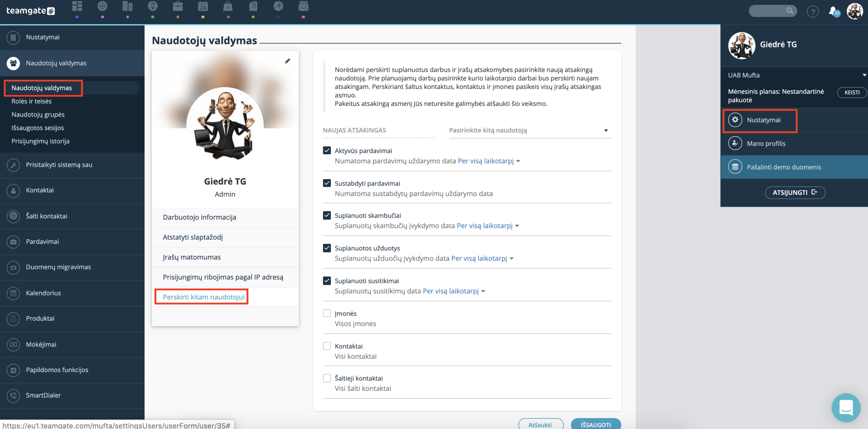
Task: Uncheck the Suplanuoti skambučiai checkbox
Action: [x=327, y=215]
